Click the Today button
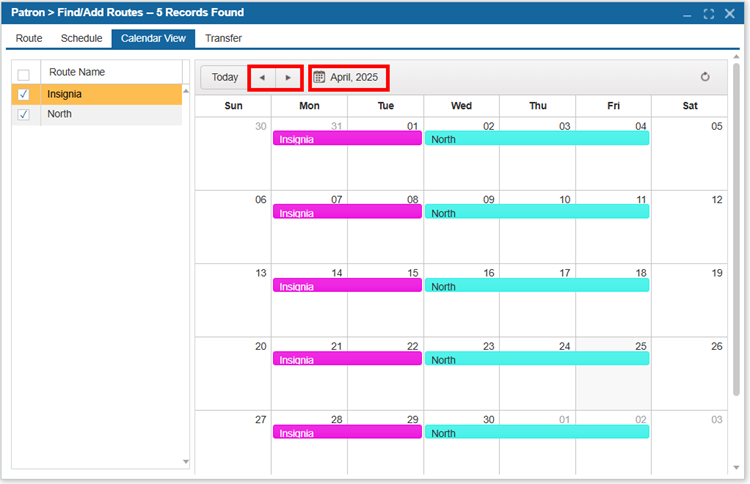This screenshot has width=750, height=484. pyautogui.click(x=225, y=77)
